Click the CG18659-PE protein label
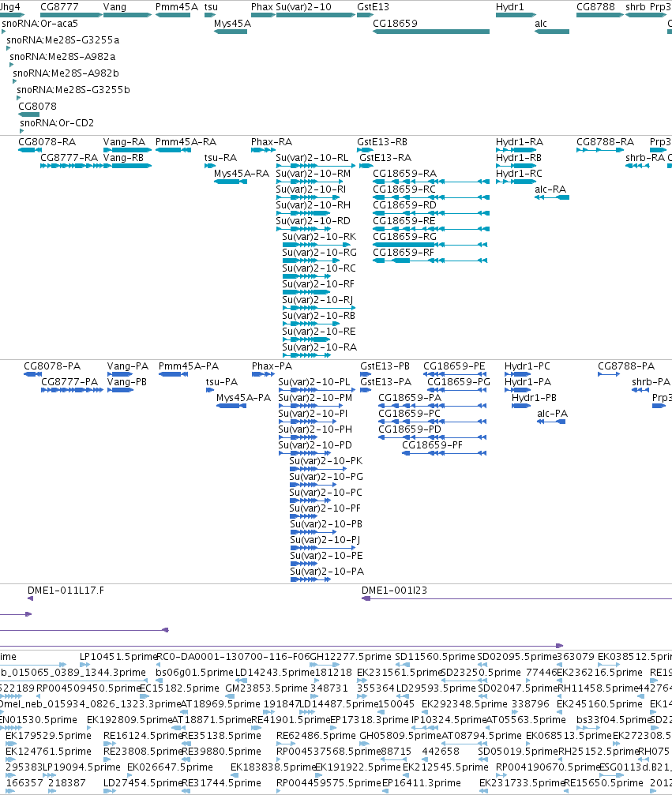Image resolution: width=672 pixels, height=795 pixels. (454, 366)
